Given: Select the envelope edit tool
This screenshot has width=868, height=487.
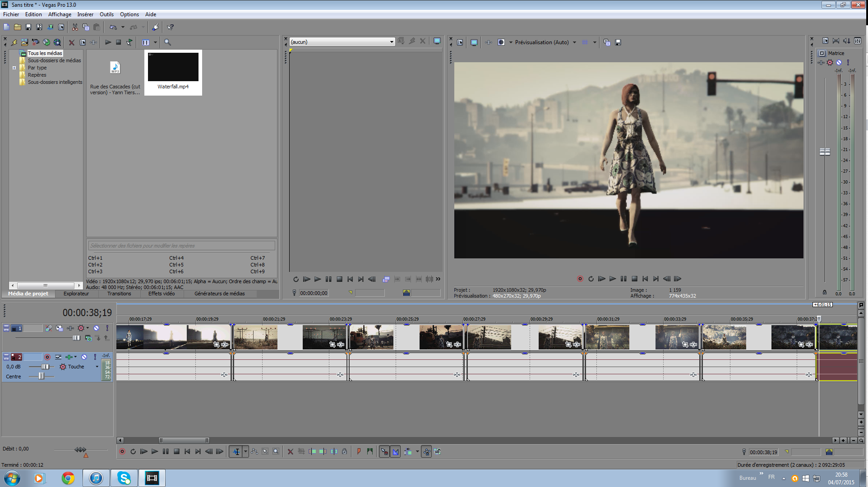Looking at the screenshot, I should tap(254, 452).
